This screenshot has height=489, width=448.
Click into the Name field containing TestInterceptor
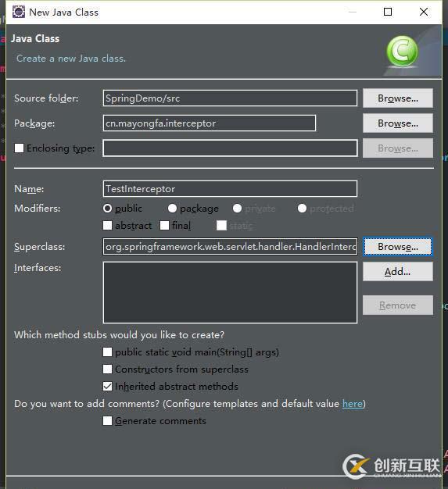click(x=230, y=189)
